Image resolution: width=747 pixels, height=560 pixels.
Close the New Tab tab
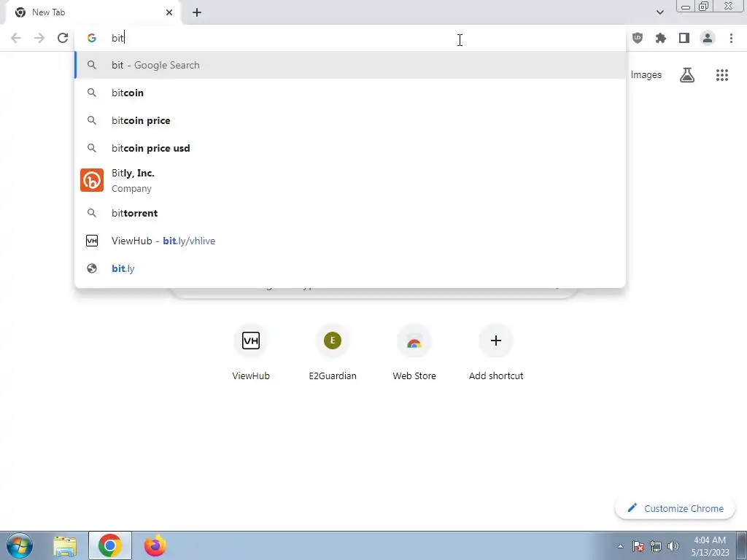[169, 12]
